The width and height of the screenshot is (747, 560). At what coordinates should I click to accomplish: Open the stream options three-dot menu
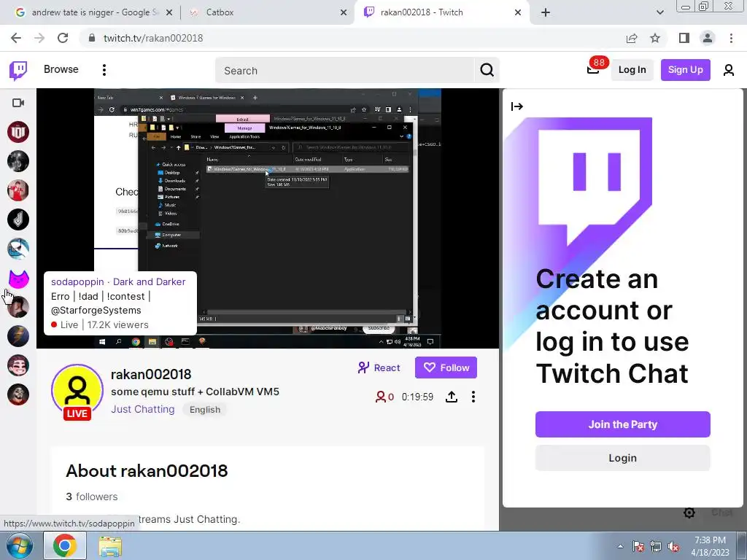click(473, 397)
